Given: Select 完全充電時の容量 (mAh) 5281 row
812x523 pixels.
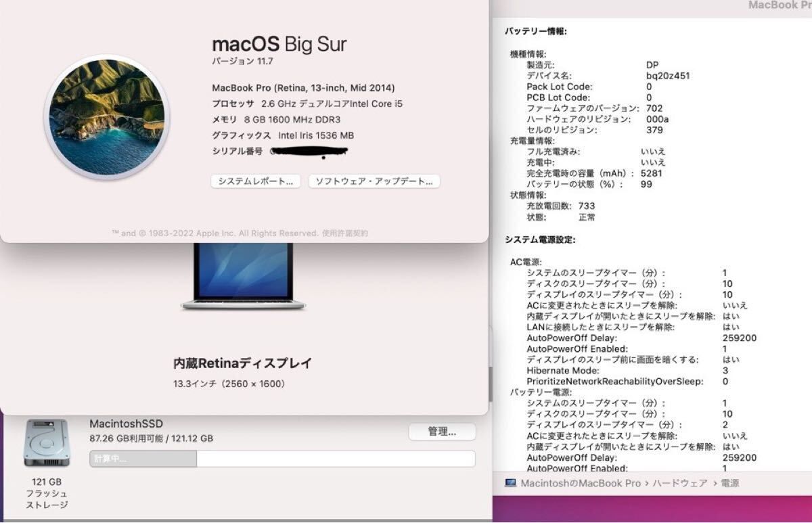Looking at the screenshot, I should (594, 173).
